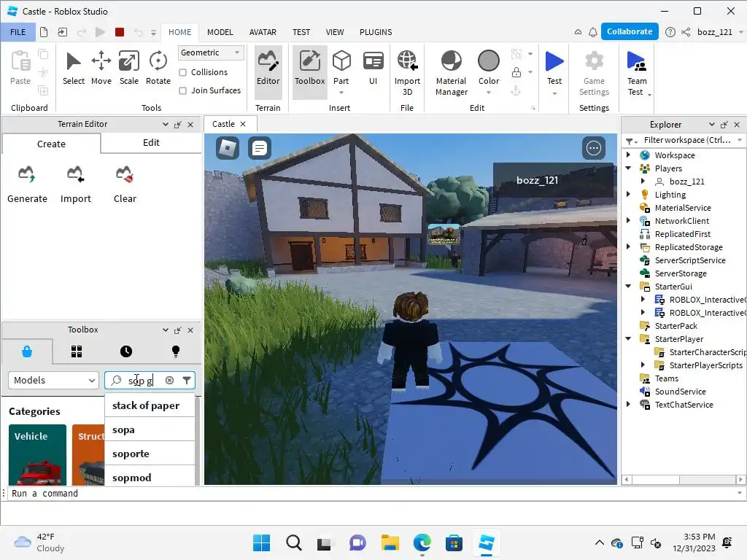Collapse the StarterPlayer node
This screenshot has height=560, width=747.
coord(628,338)
